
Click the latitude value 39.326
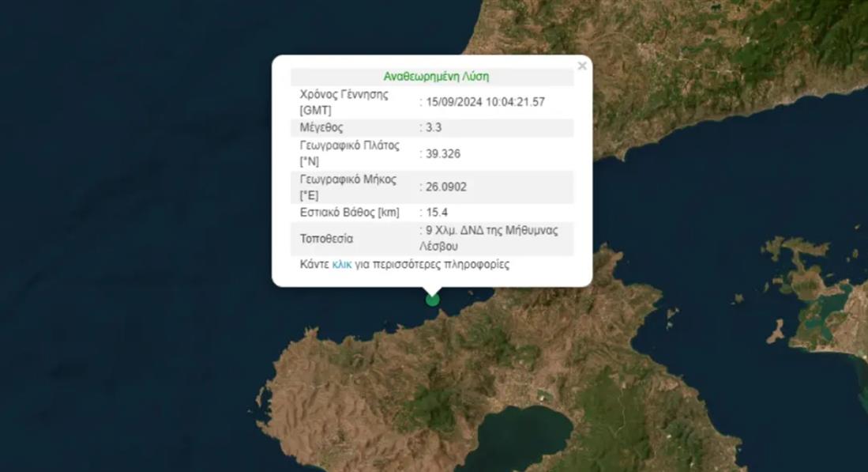pos(442,153)
